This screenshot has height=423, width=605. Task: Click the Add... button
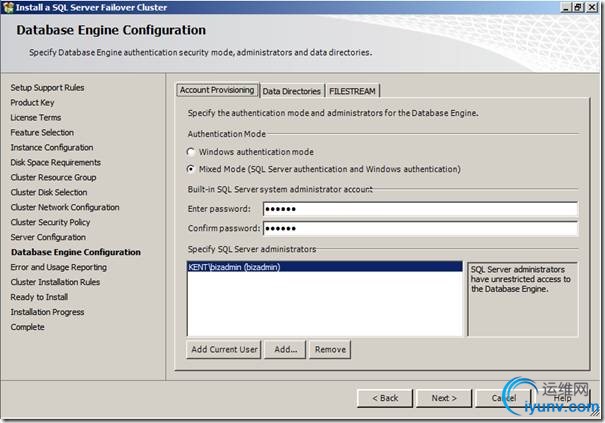[x=286, y=349]
